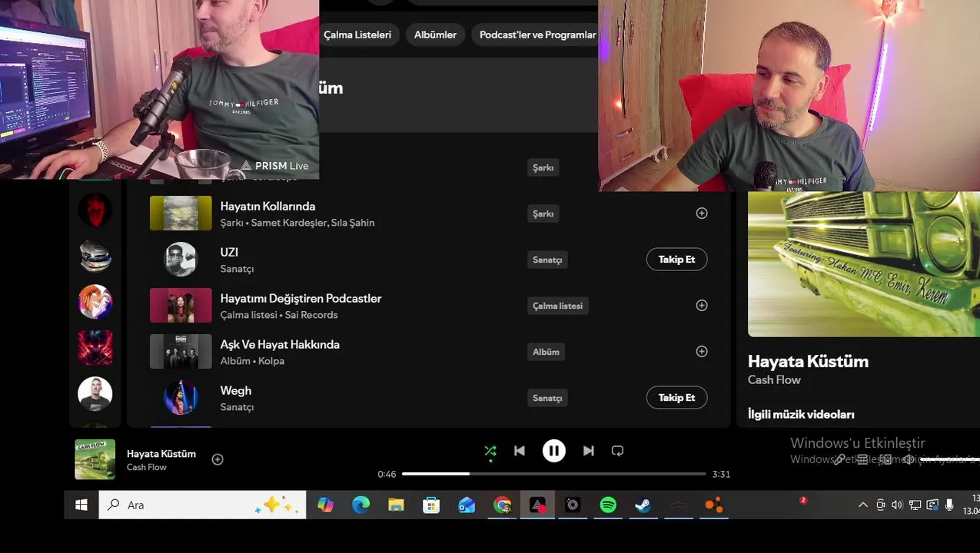980x553 pixels.
Task: Show hidden system tray icons
Action: coord(863,505)
